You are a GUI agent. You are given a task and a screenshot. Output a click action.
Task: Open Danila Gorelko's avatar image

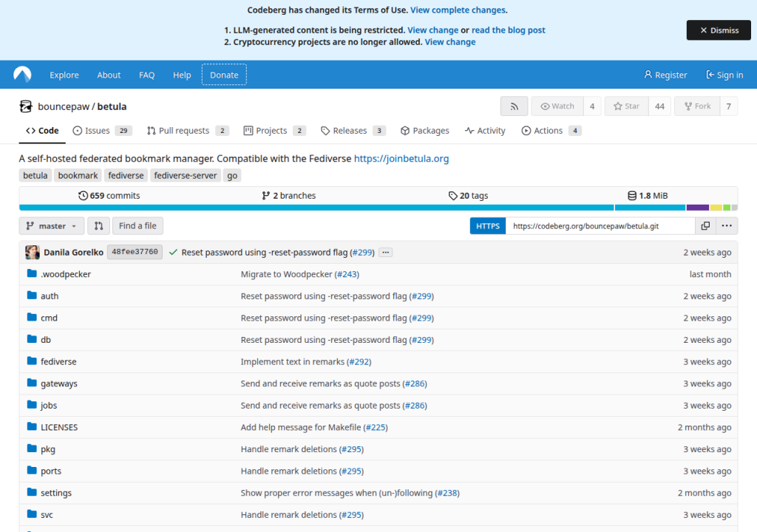click(33, 252)
